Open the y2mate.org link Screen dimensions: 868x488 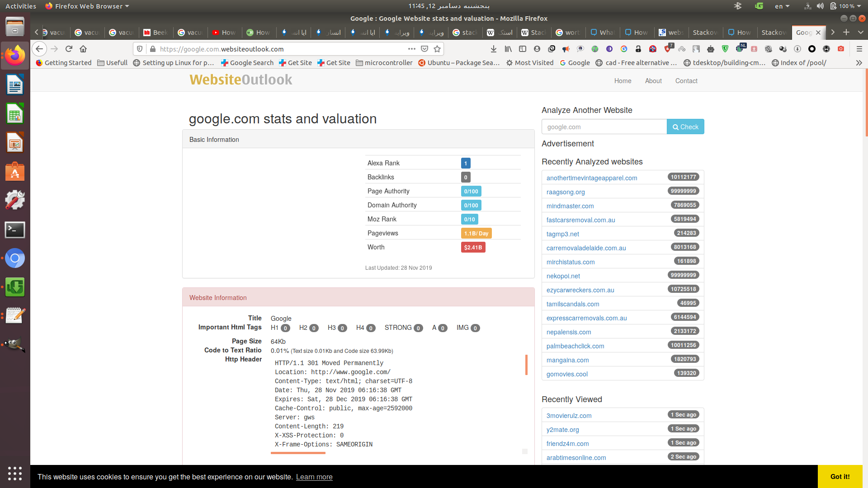click(563, 430)
